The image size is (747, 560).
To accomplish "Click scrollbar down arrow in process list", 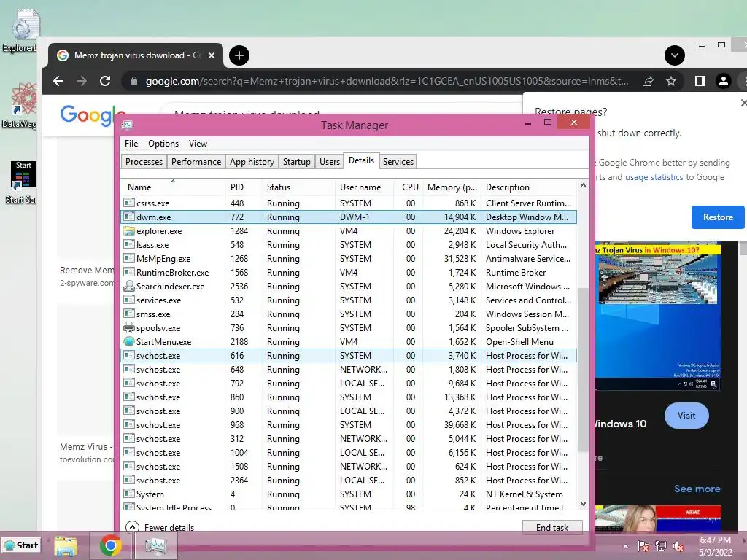I will tap(583, 504).
